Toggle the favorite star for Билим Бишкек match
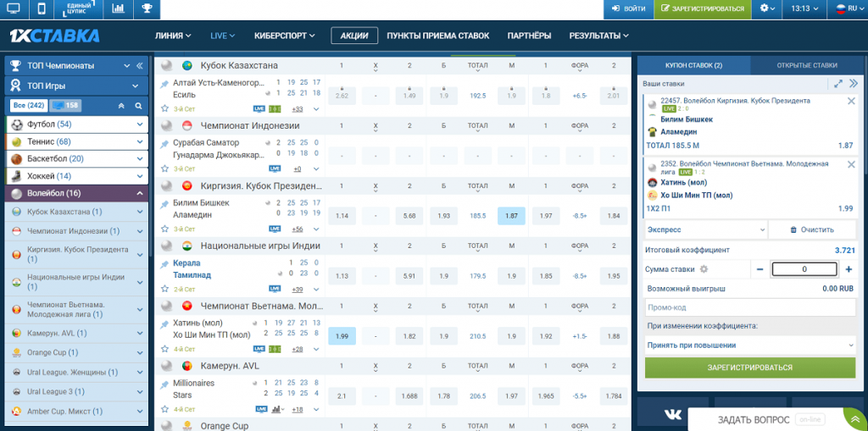The image size is (868, 431). tap(165, 229)
